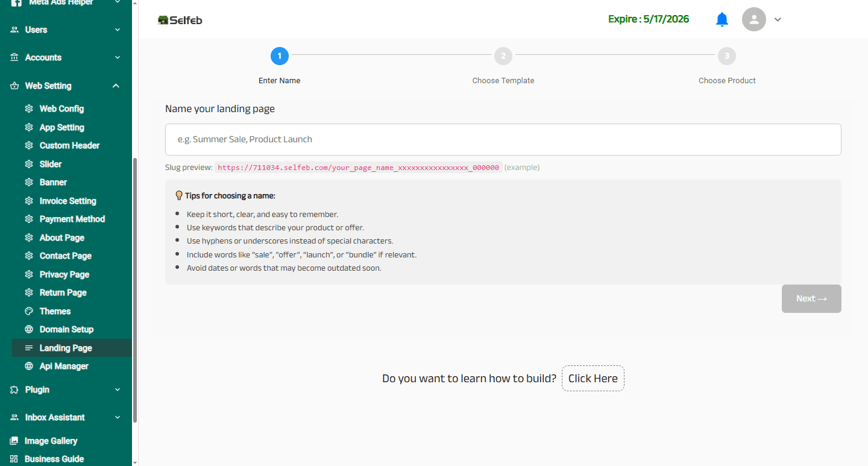Expand the Inbox Assistant section
The image size is (868, 466).
118,417
